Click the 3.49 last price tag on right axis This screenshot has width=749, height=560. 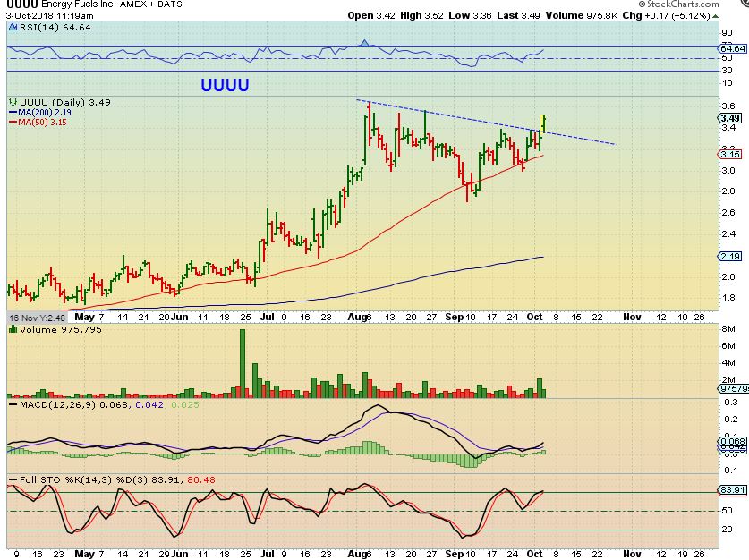(x=730, y=118)
